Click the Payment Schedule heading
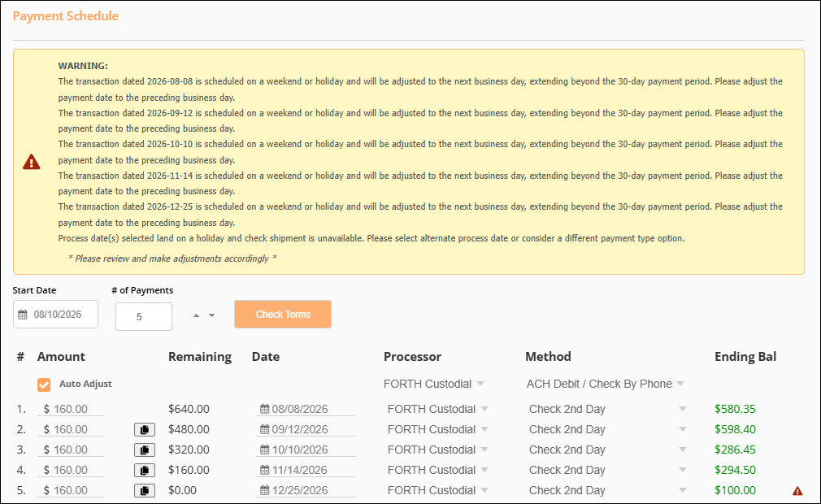Image resolution: width=821 pixels, height=504 pixels. tap(66, 16)
